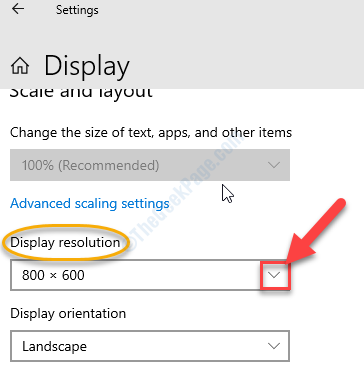The width and height of the screenshot is (364, 385).
Task: Click the Display orientation label
Action: (x=68, y=313)
